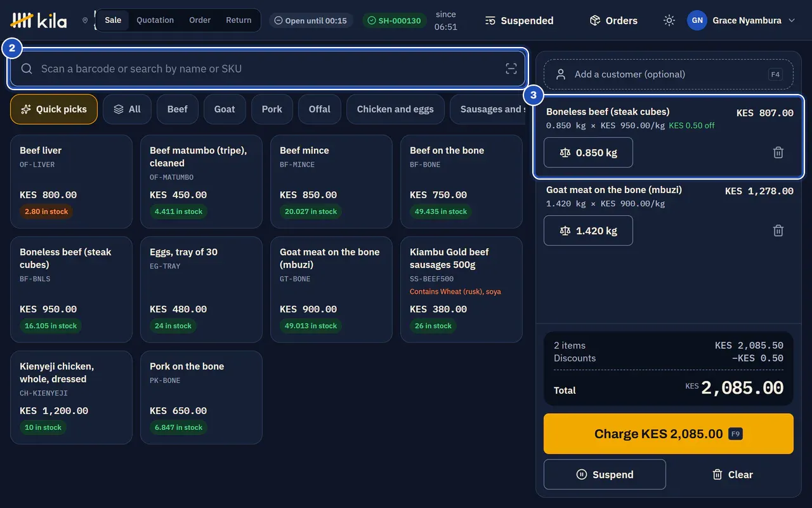This screenshot has width=812, height=508.
Task: Show All products category
Action: coord(127,109)
